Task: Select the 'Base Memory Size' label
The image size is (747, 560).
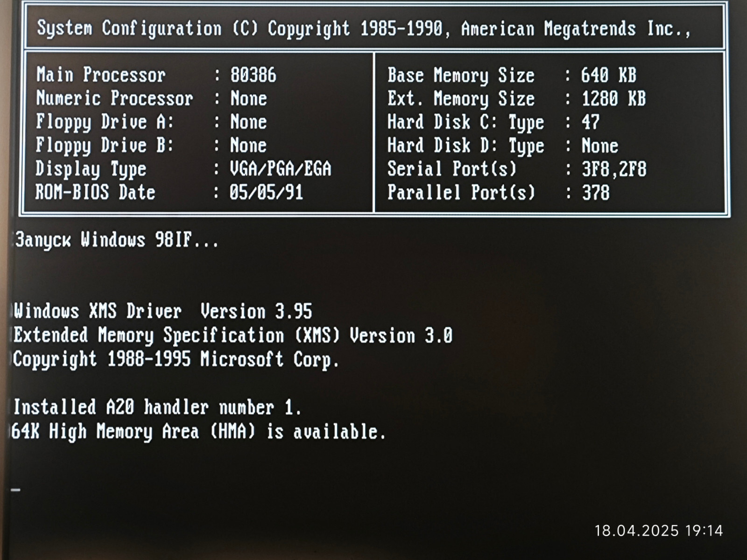Action: [x=461, y=76]
